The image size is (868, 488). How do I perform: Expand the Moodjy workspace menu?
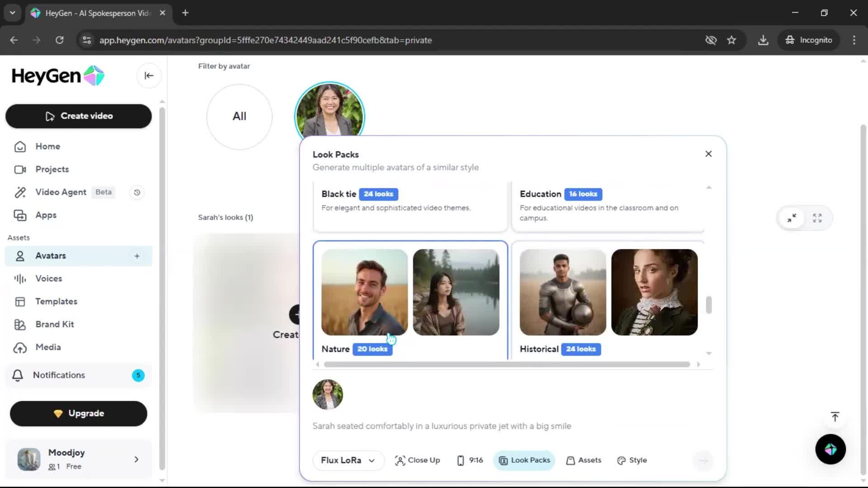136,460
